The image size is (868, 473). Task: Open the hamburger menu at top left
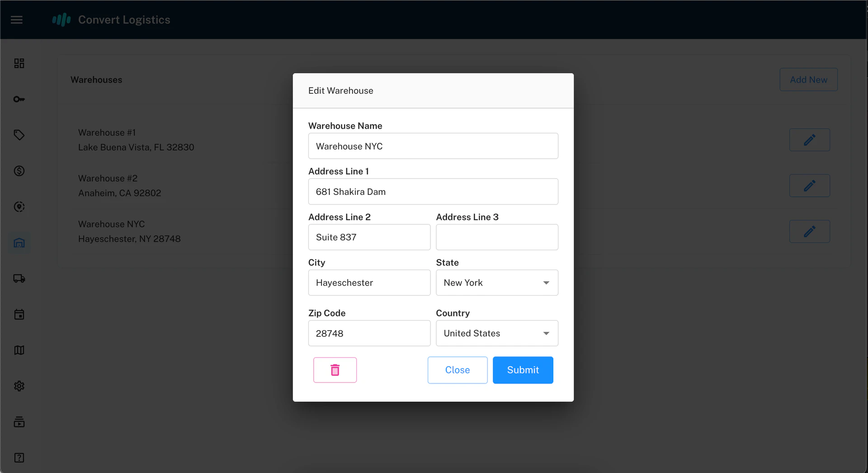[17, 19]
